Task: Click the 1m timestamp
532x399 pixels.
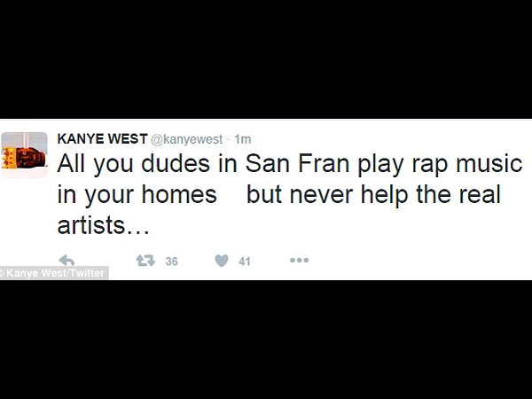Action: click(243, 139)
